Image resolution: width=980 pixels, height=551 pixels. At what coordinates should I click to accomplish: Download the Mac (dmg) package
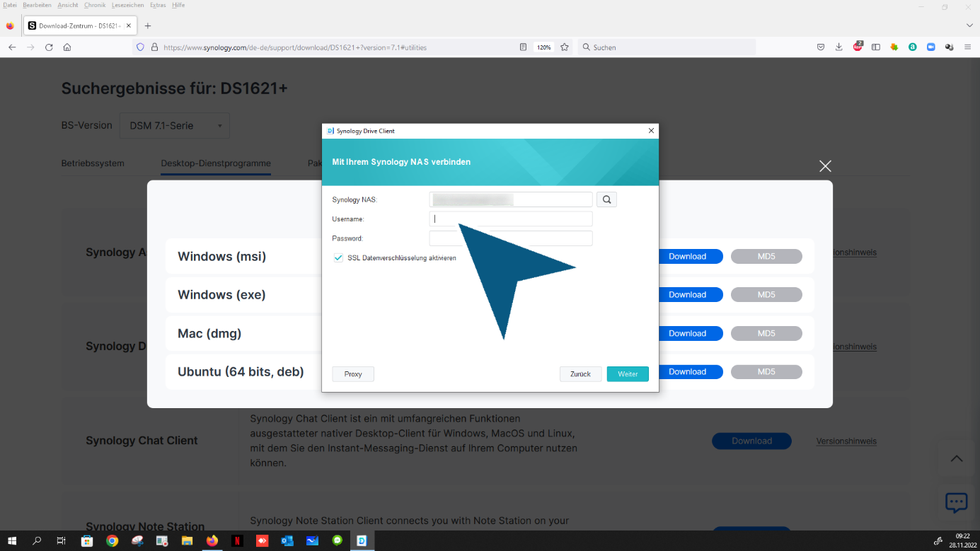(x=687, y=333)
